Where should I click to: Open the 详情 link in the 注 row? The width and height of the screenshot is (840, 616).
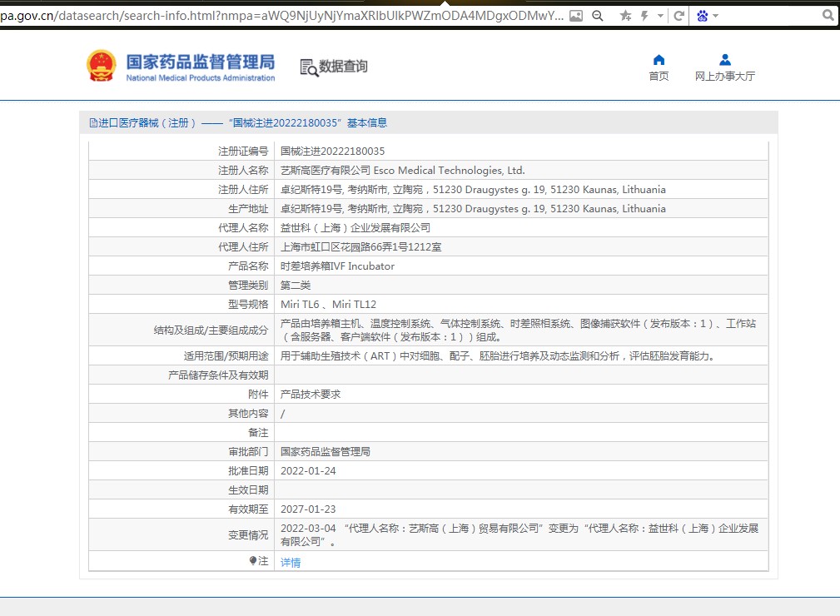click(x=291, y=563)
